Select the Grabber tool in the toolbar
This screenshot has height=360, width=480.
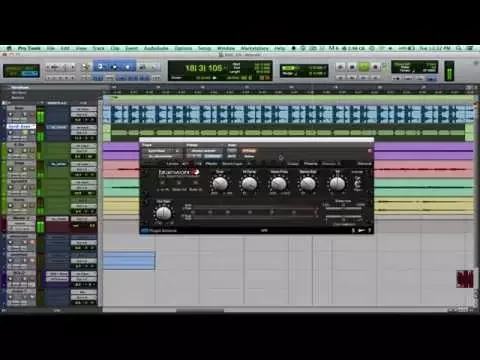pos(128,67)
